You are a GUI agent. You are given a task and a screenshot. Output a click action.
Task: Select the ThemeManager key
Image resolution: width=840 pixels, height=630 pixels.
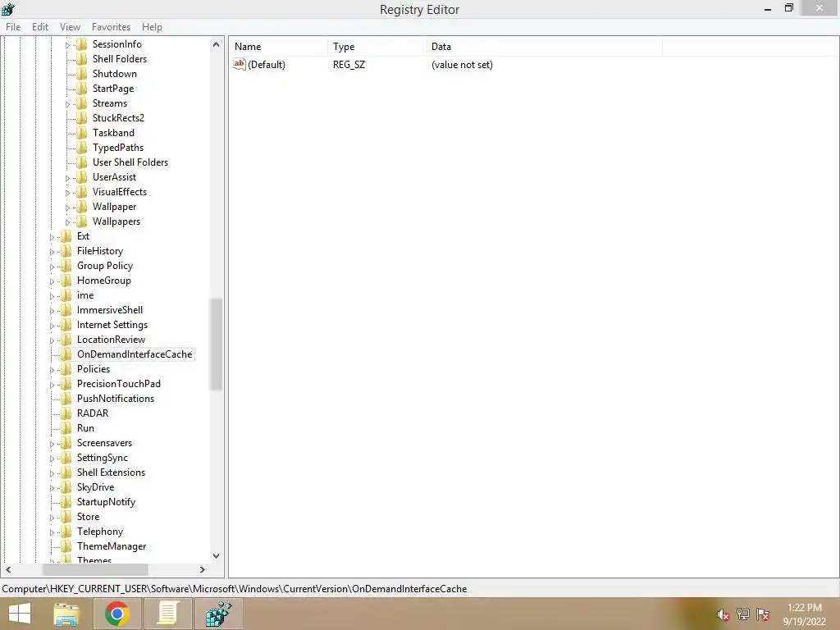[x=111, y=546]
